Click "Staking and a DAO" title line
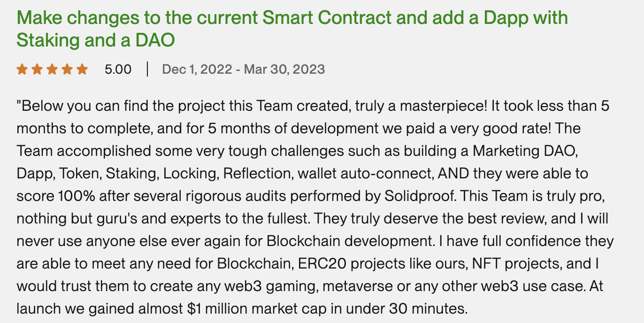This screenshot has height=323, width=644. click(96, 40)
